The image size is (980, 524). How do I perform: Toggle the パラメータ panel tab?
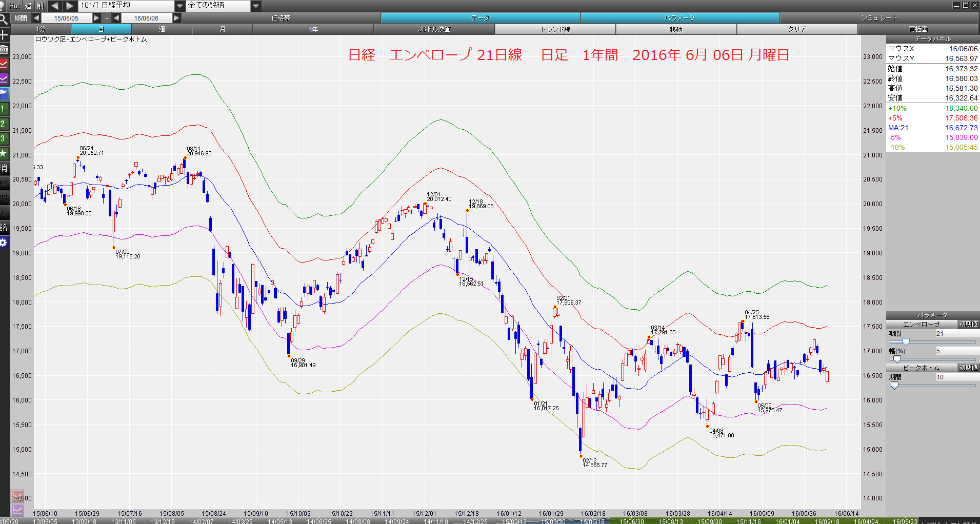(x=679, y=18)
